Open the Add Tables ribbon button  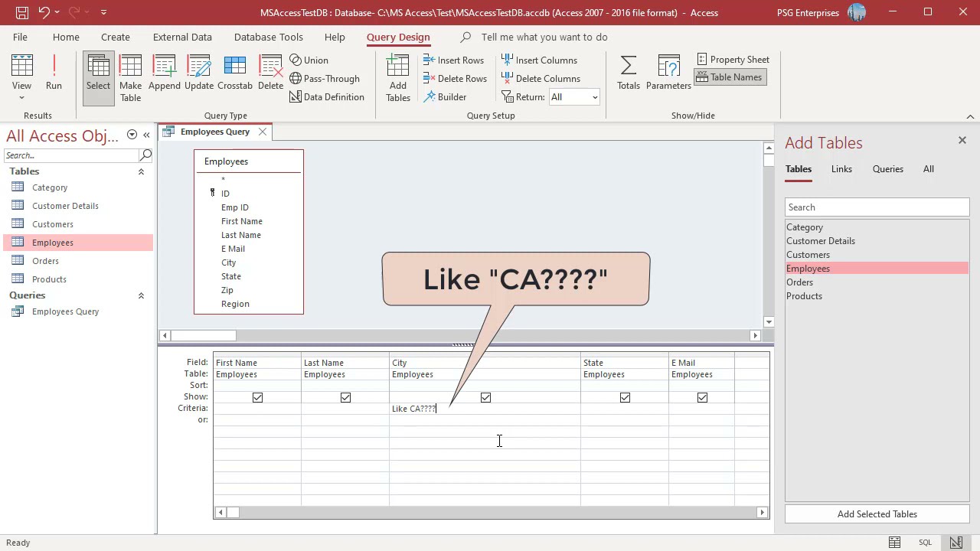coord(398,78)
